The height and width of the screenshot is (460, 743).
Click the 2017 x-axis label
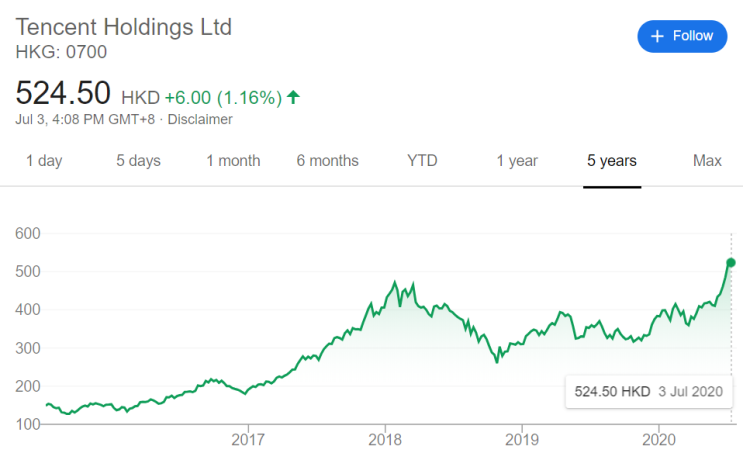click(x=247, y=439)
